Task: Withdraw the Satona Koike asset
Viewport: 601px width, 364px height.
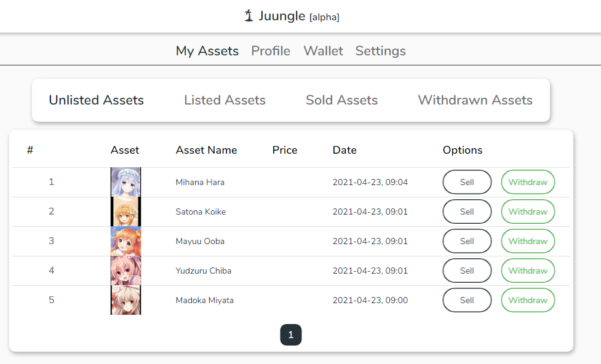Action: coord(528,212)
